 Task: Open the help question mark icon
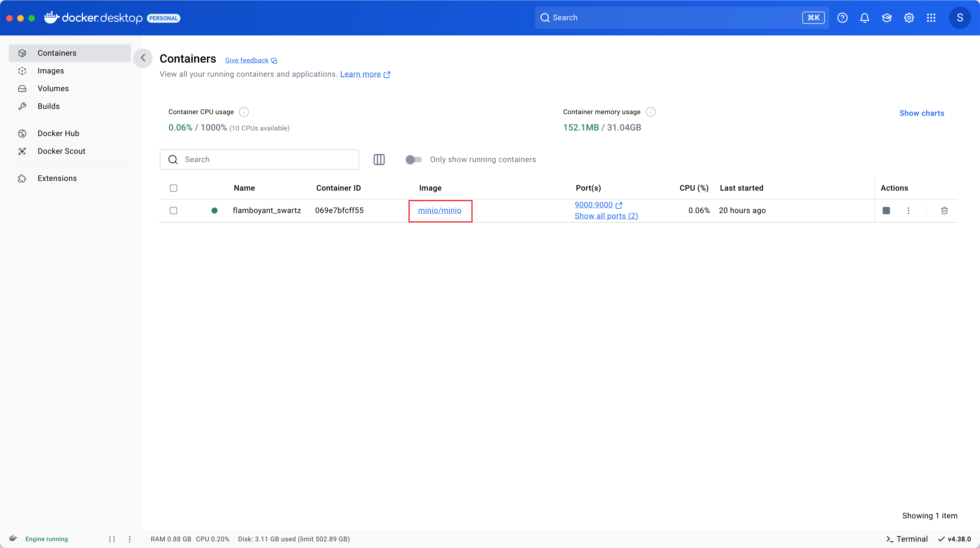842,18
